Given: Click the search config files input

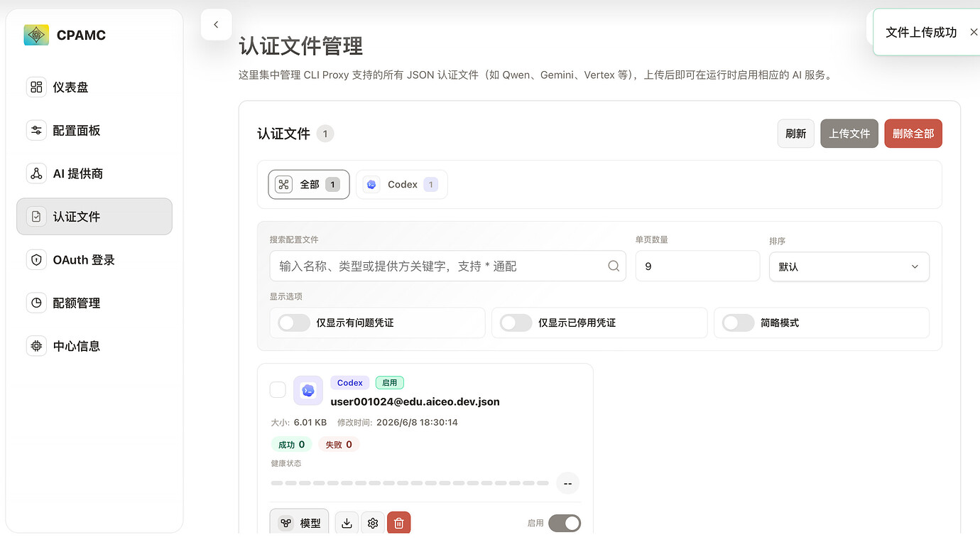Looking at the screenshot, I should pos(447,266).
